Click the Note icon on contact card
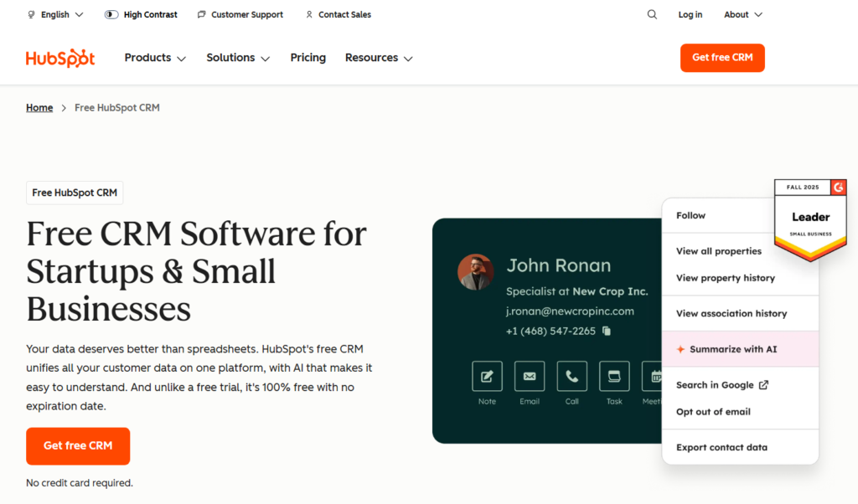858x504 pixels. click(x=487, y=377)
